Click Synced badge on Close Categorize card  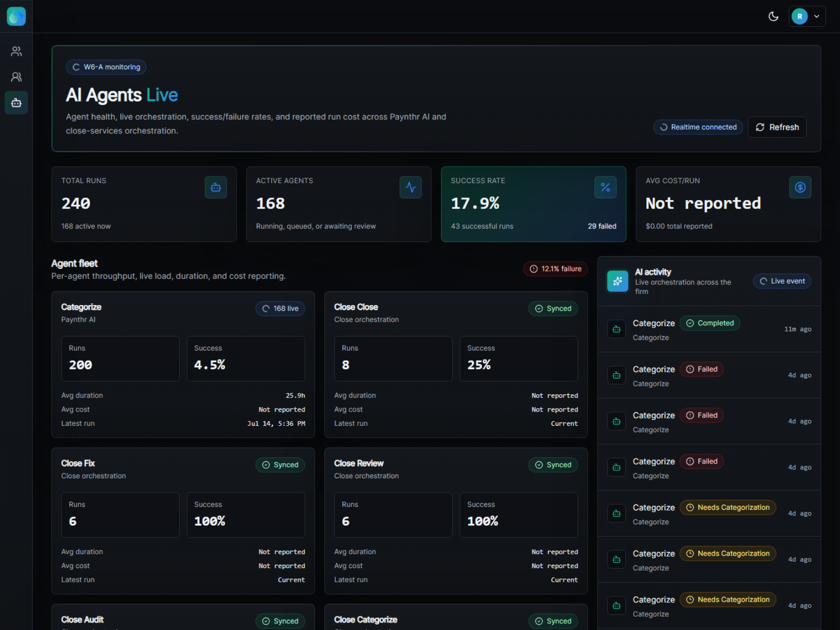[x=553, y=621]
